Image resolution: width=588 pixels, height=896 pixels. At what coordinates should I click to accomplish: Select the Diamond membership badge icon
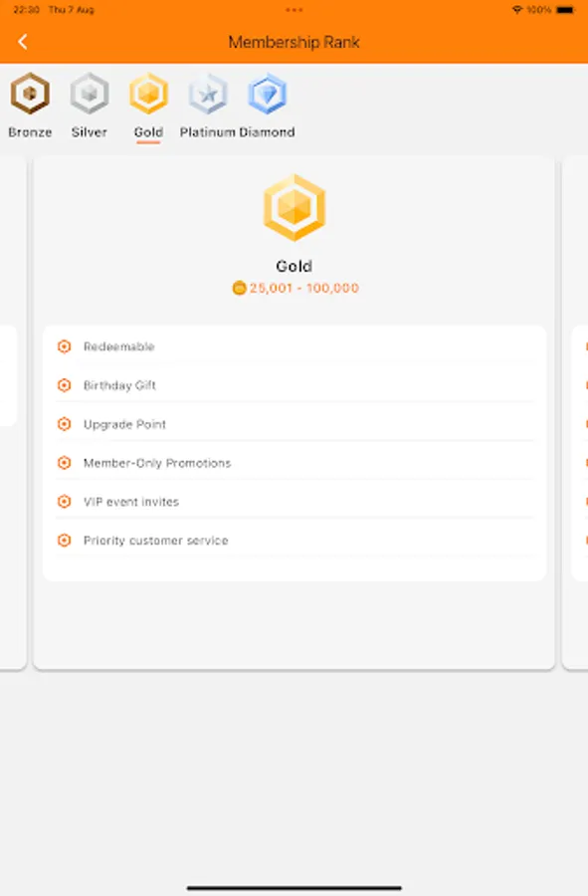pos(266,95)
